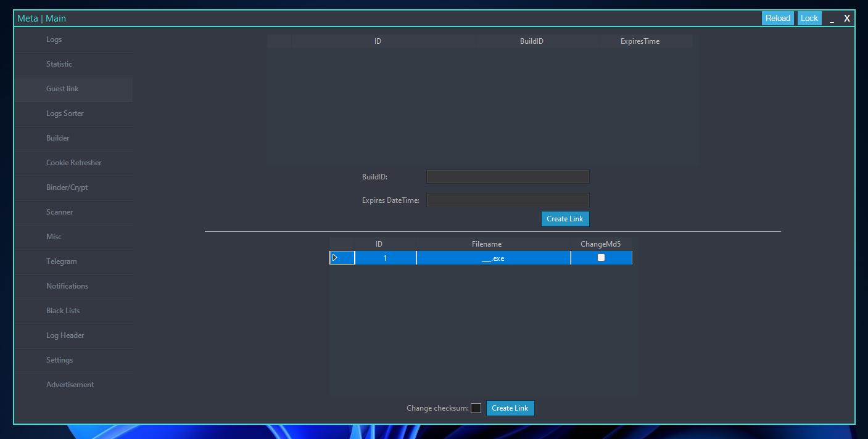This screenshot has width=868, height=439.
Task: Focus the BuildID input field
Action: pos(508,177)
